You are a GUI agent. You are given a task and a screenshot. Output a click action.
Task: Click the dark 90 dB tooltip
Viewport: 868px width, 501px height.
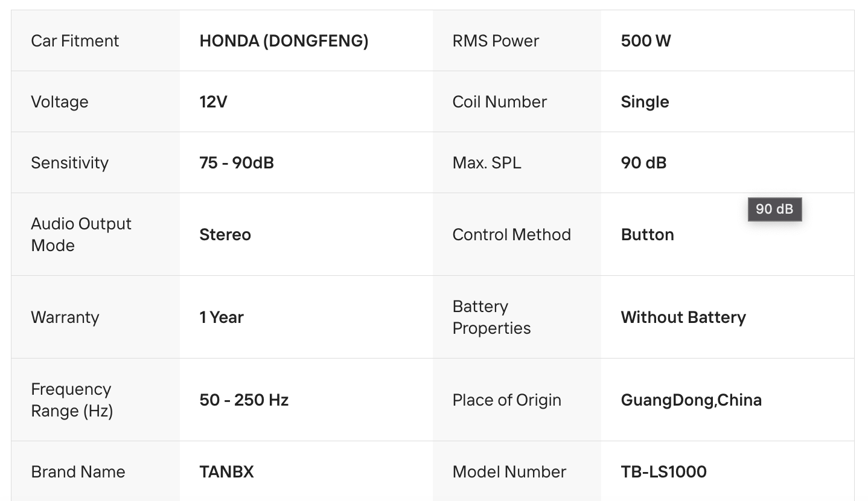click(x=774, y=209)
